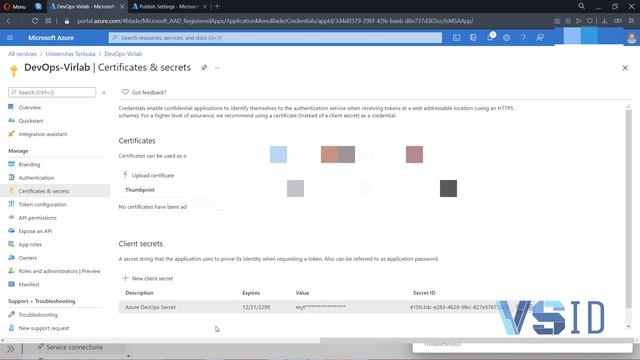This screenshot has width=640, height=360.
Task: Open Cloud Shell from the top bar
Action: point(456,38)
